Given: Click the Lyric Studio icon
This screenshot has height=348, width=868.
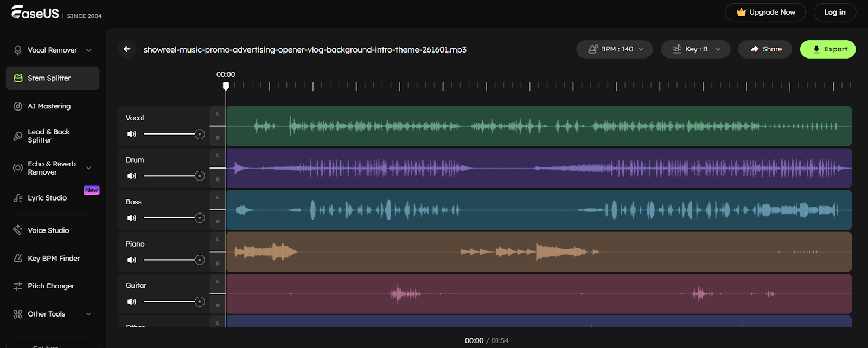Looking at the screenshot, I should [18, 198].
